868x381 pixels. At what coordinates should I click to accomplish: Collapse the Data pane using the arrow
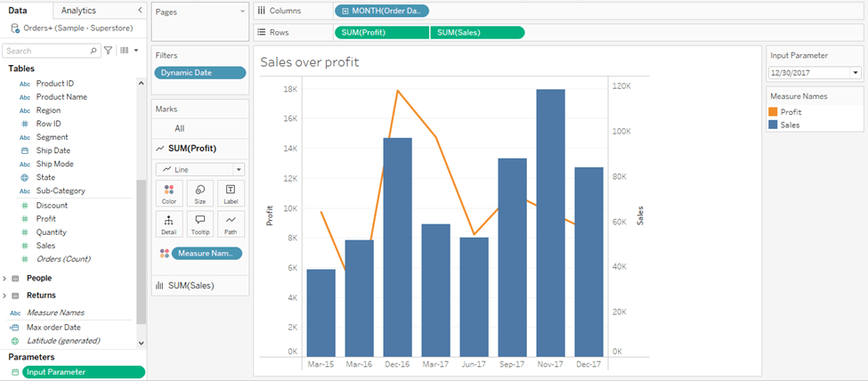[x=140, y=10]
